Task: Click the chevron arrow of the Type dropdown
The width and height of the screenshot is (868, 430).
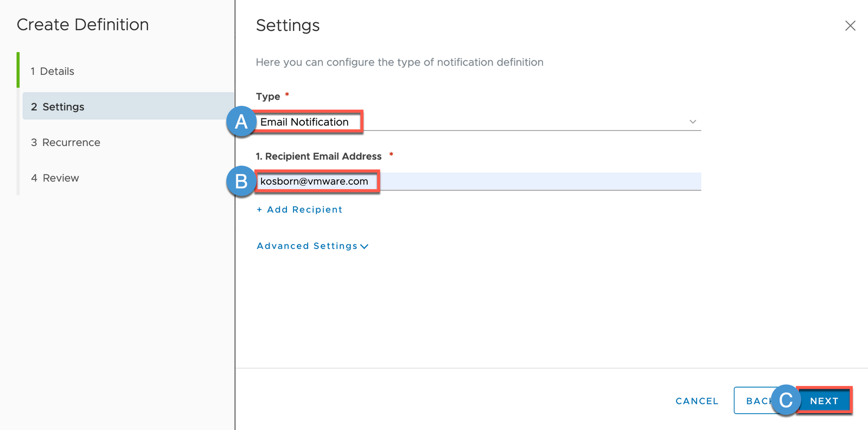Action: [x=693, y=121]
